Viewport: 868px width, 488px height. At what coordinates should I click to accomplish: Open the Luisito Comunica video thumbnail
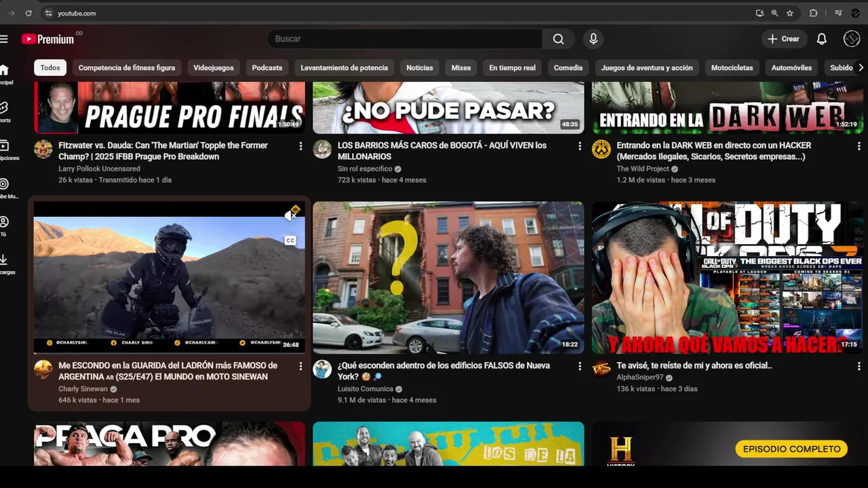click(448, 278)
